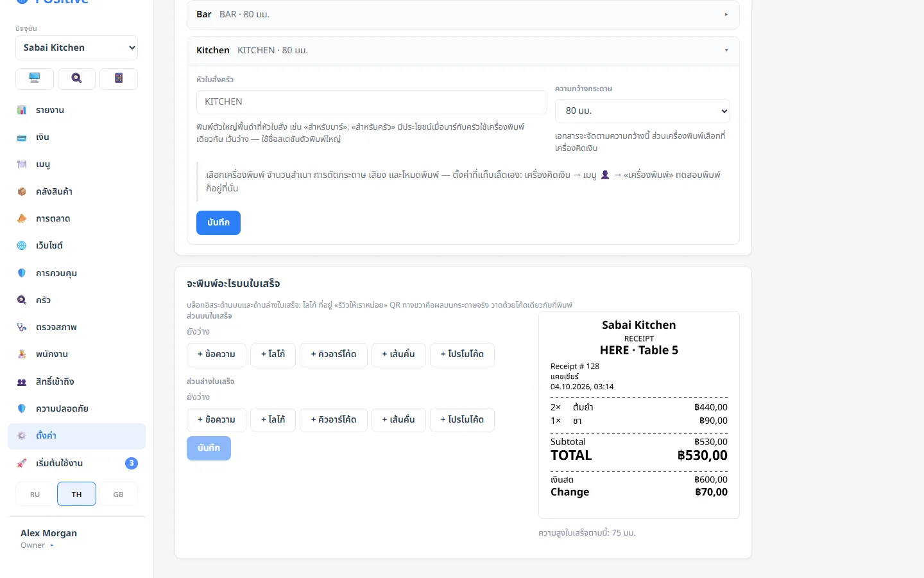924x578 pixels.
Task: Switch language to RU
Action: pyautogui.click(x=35, y=495)
